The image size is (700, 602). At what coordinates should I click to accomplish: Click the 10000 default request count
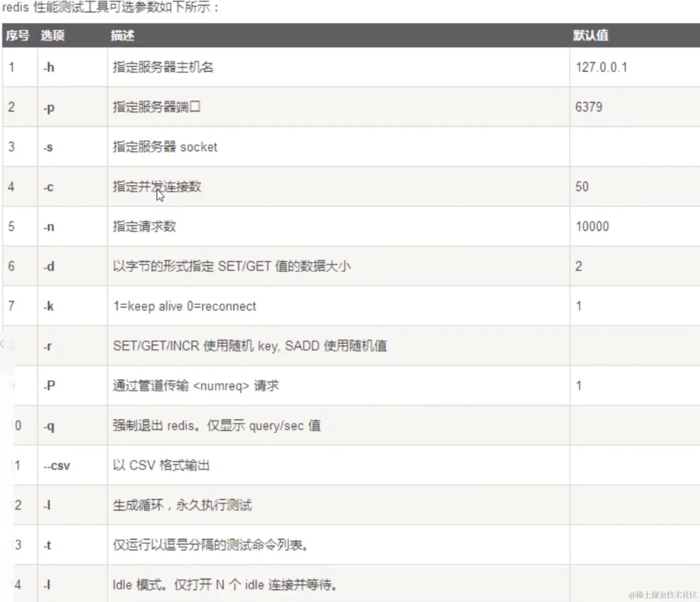tap(592, 226)
